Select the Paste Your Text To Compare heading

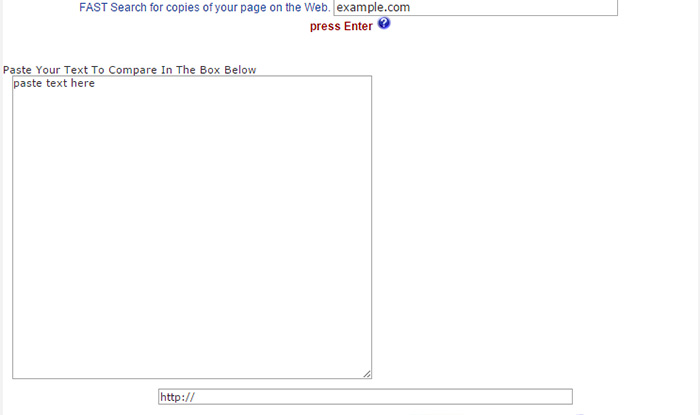129,70
